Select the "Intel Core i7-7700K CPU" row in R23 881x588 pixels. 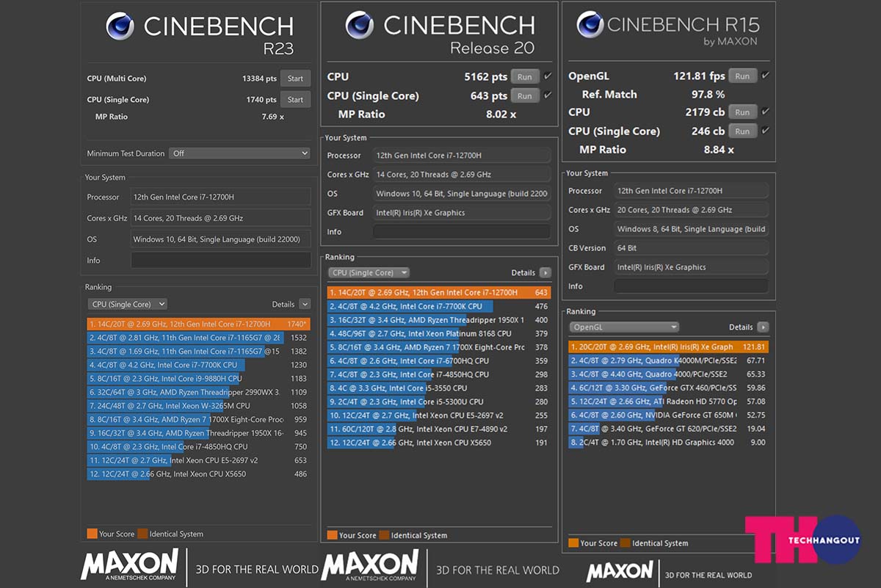(x=198, y=365)
